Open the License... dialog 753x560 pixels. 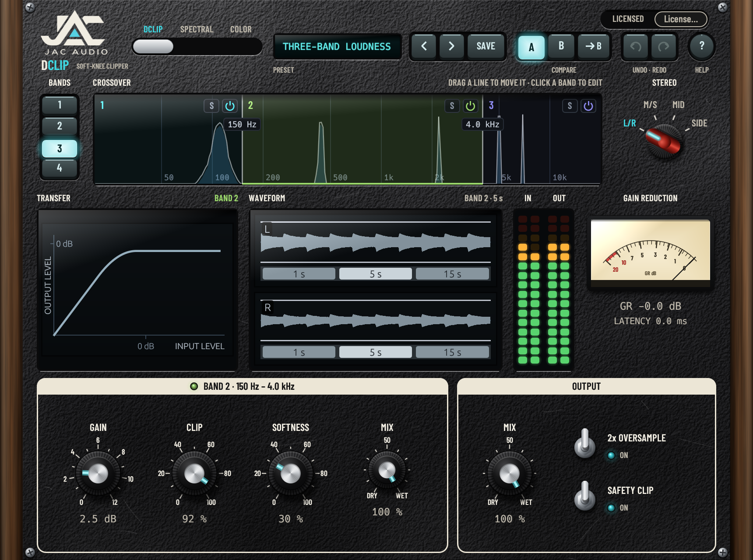(681, 19)
